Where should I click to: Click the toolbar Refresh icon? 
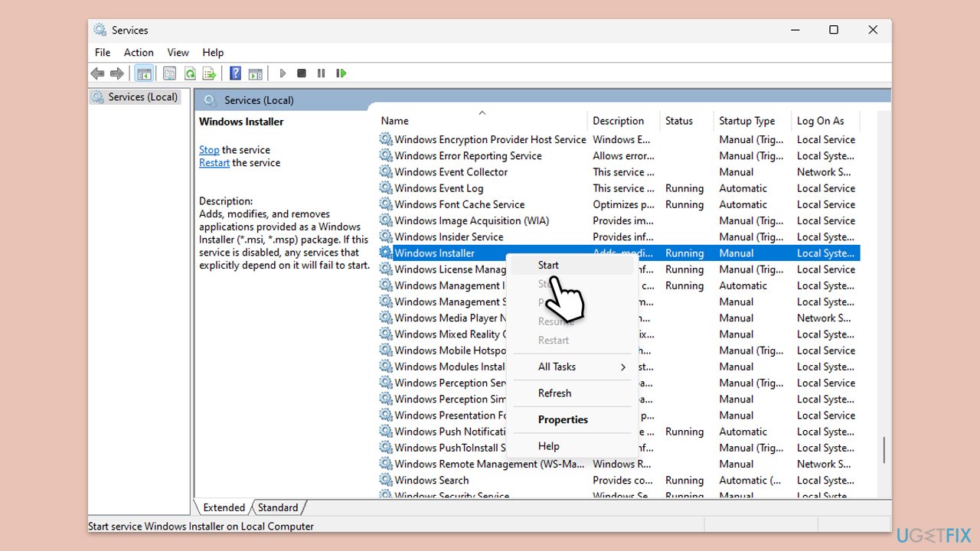190,73
